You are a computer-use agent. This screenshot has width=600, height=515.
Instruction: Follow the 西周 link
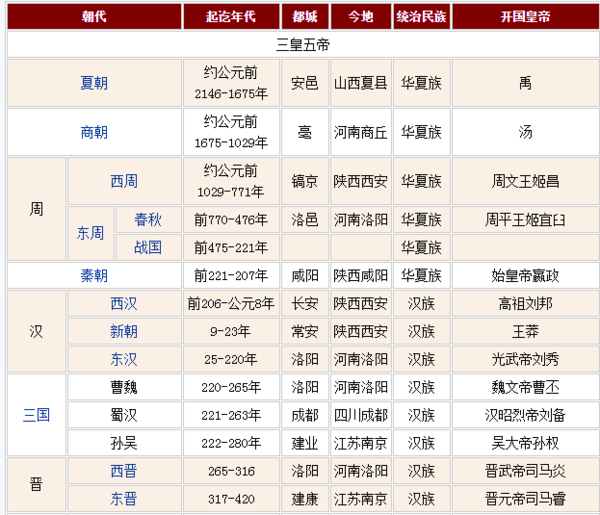point(124,181)
